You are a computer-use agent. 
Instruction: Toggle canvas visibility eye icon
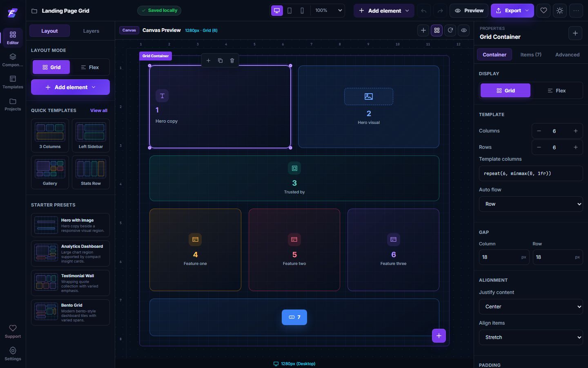click(x=464, y=30)
